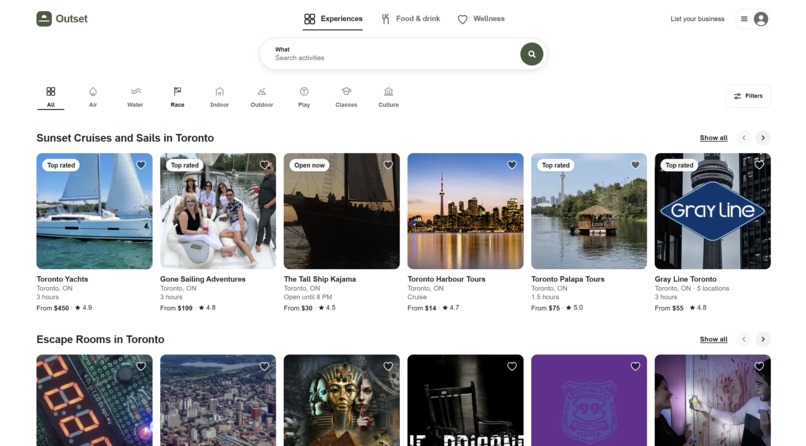
Task: Select the Culture category
Action: coord(388,97)
